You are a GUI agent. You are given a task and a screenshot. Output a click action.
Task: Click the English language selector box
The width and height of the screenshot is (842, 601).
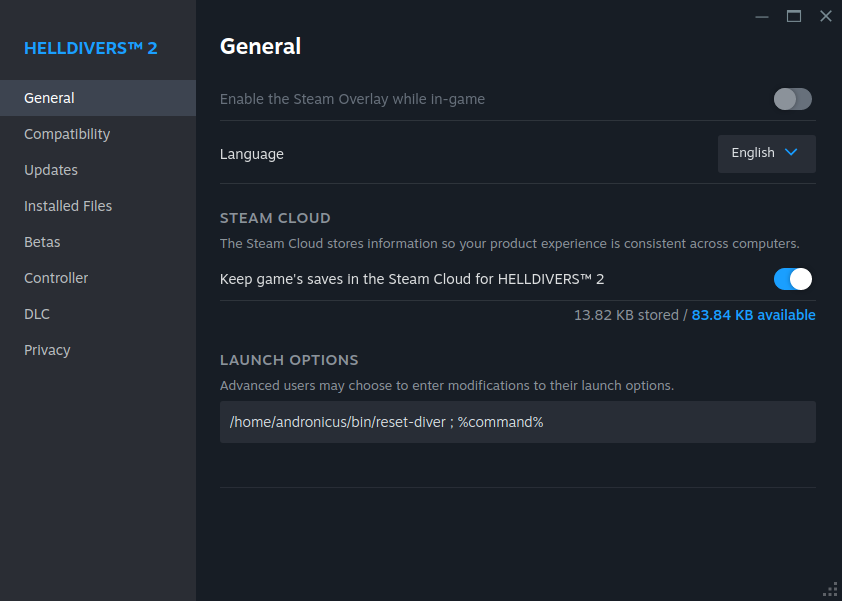point(766,153)
